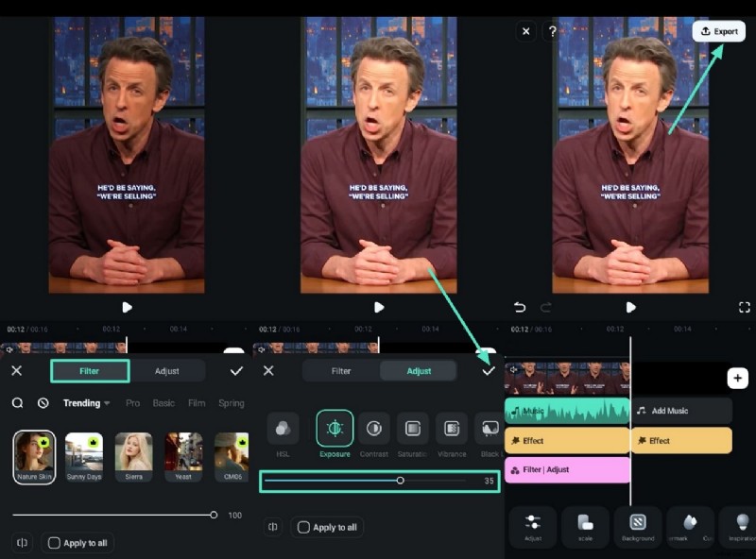
Task: Click the Export button
Action: pos(719,31)
